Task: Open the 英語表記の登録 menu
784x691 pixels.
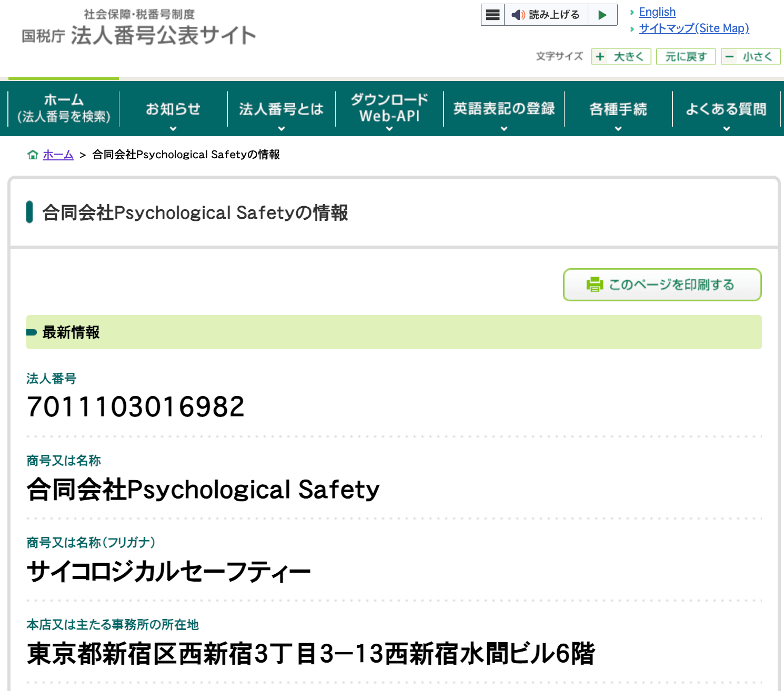Action: click(x=504, y=109)
